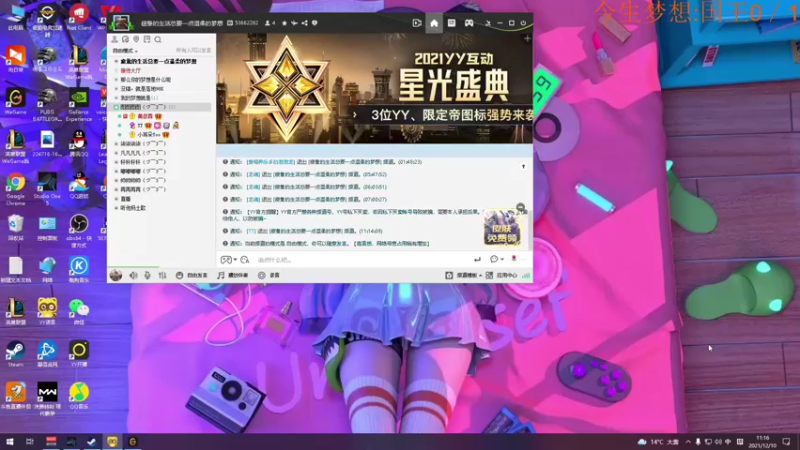
Task: Send message with the enter arrow icon
Action: [477, 260]
